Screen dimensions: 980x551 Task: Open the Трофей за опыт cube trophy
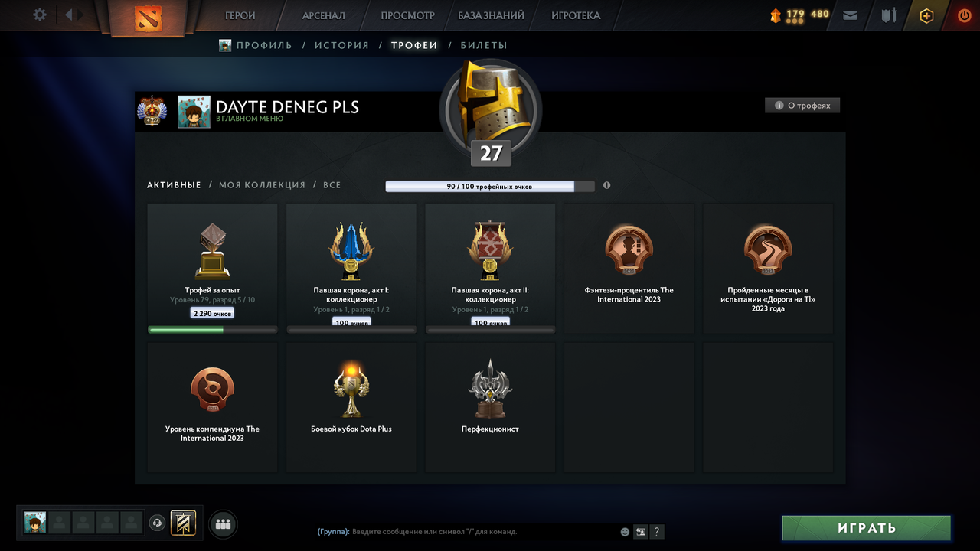pyautogui.click(x=212, y=251)
